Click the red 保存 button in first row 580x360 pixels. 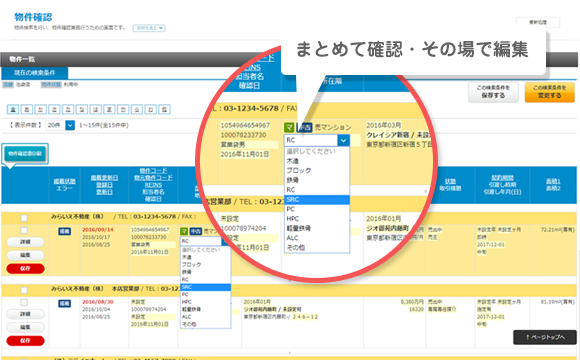click(25, 269)
